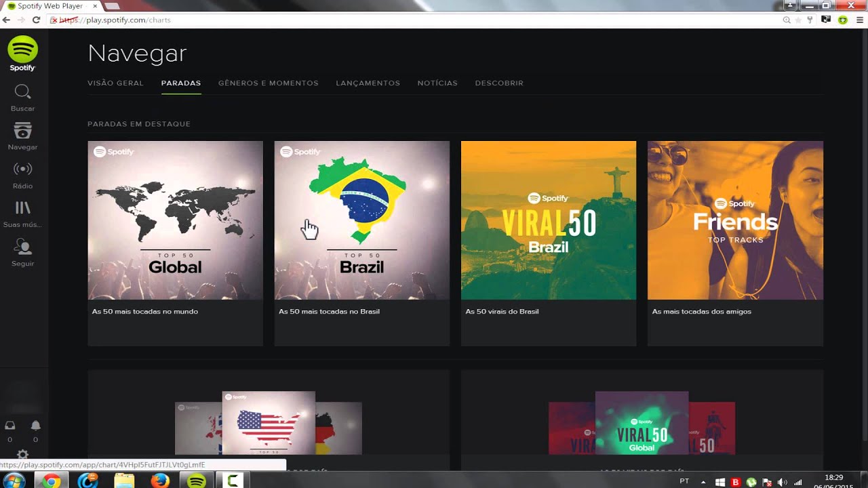This screenshot has width=868, height=488.
Task: Open the Top 50 Global chart cover
Action: 175,220
